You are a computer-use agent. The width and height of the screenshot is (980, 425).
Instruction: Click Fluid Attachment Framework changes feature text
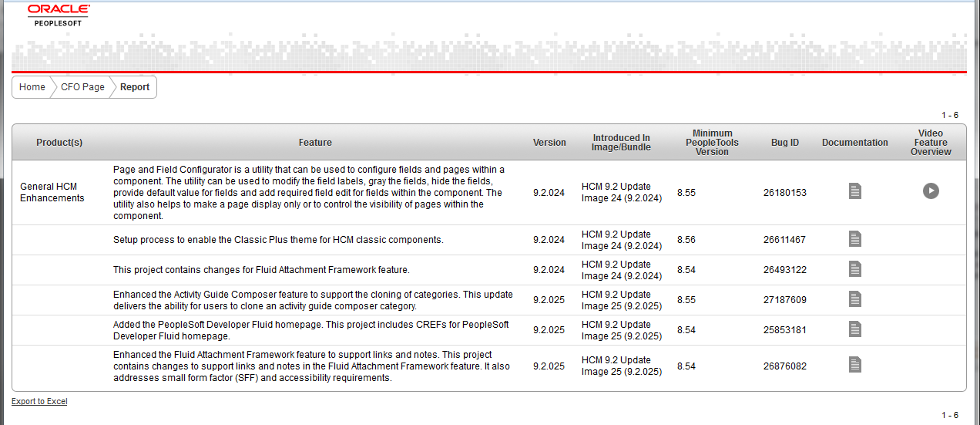261,270
